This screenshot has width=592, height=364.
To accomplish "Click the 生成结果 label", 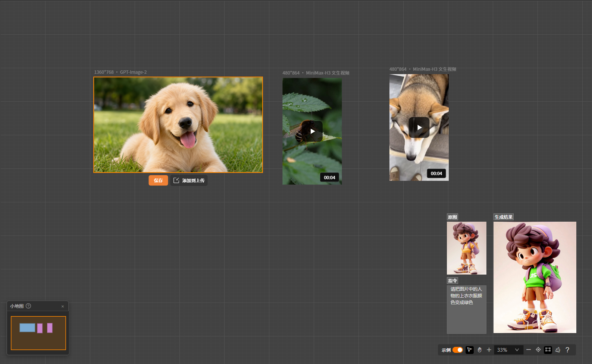I will click(504, 217).
